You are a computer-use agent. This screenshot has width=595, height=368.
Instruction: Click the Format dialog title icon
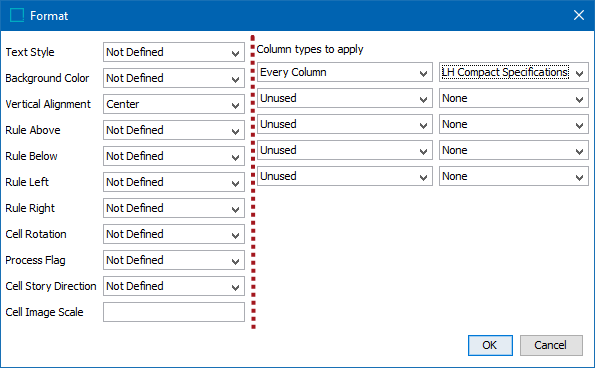point(17,16)
